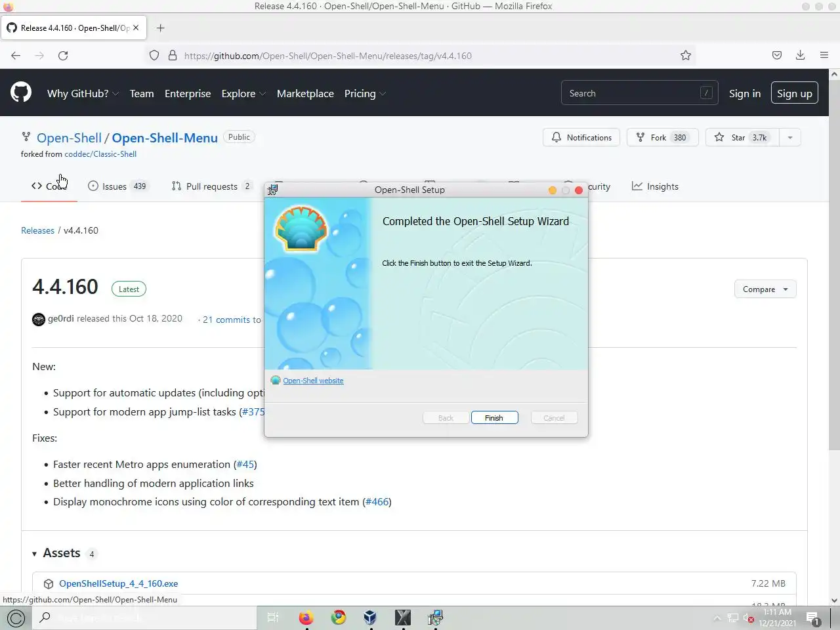Click the Latest release badge
This screenshot has width=840, height=630.
tap(129, 289)
